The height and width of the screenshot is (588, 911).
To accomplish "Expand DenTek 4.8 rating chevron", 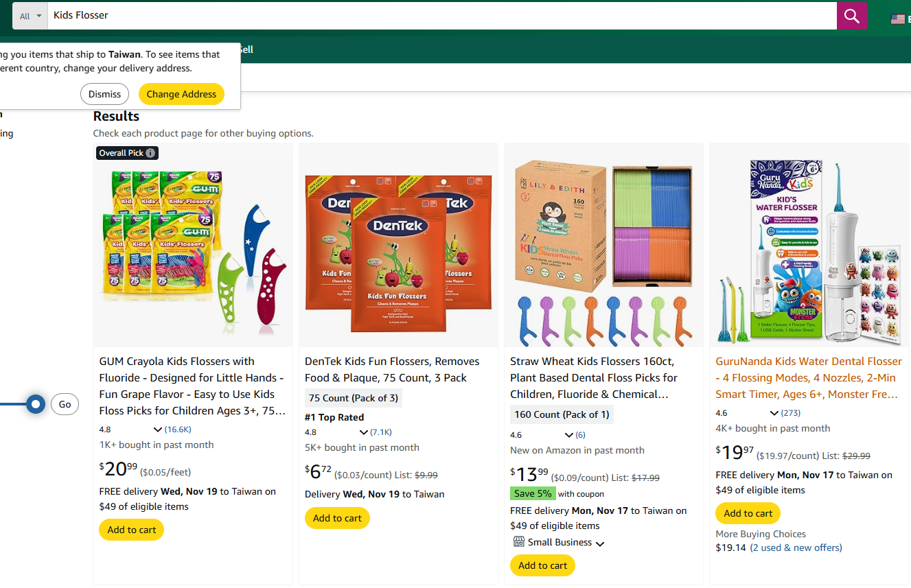I will pos(364,432).
